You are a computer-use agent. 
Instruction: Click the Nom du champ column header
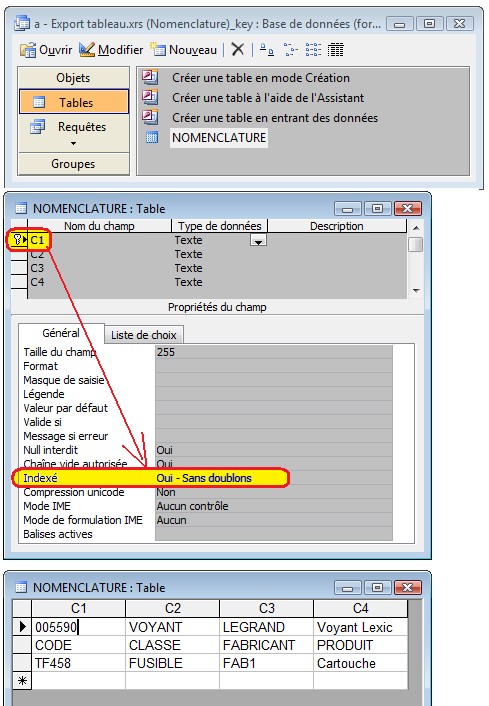(x=99, y=226)
